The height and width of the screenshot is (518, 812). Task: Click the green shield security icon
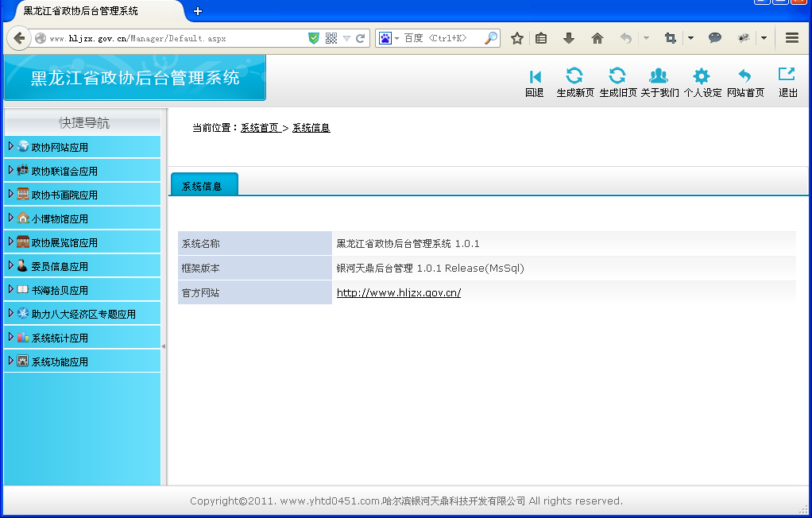tap(314, 38)
